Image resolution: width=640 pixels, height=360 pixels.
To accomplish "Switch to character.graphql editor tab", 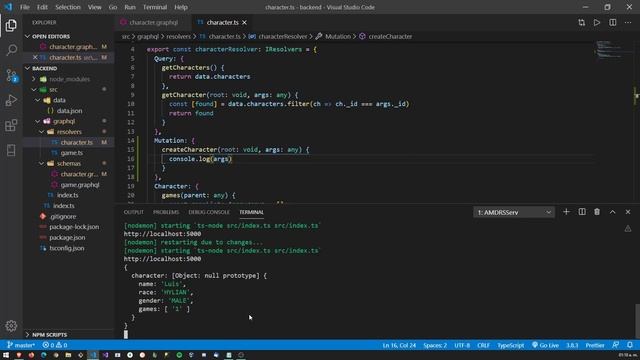I will [x=153, y=22].
